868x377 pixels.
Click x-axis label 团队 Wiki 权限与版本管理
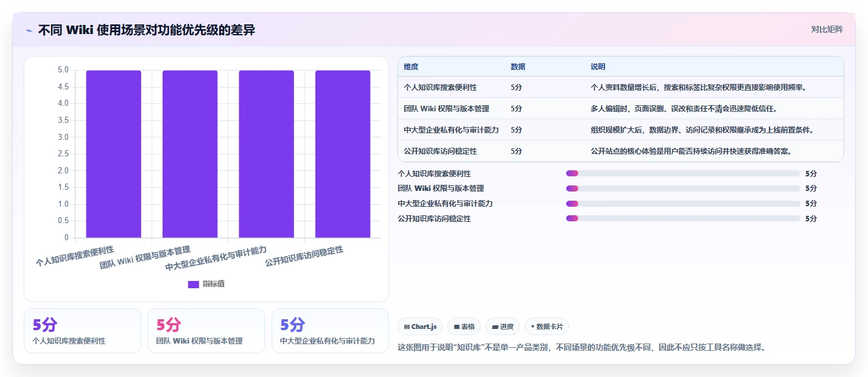click(145, 258)
